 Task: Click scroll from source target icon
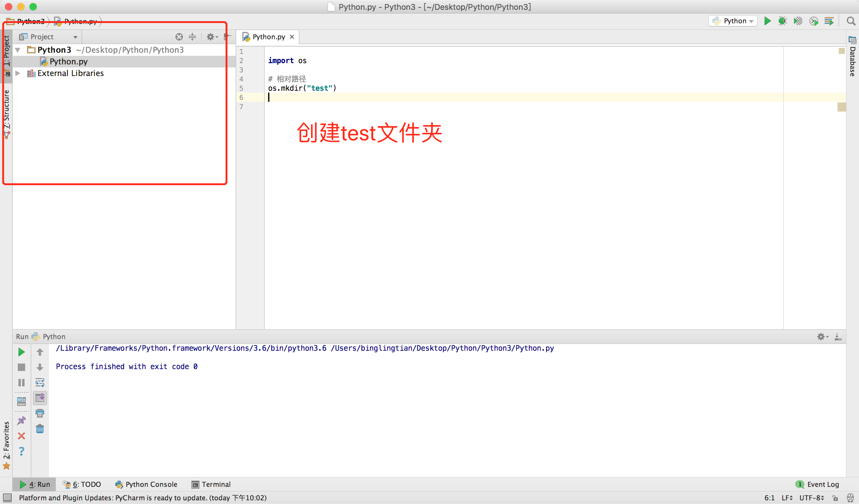click(x=179, y=37)
